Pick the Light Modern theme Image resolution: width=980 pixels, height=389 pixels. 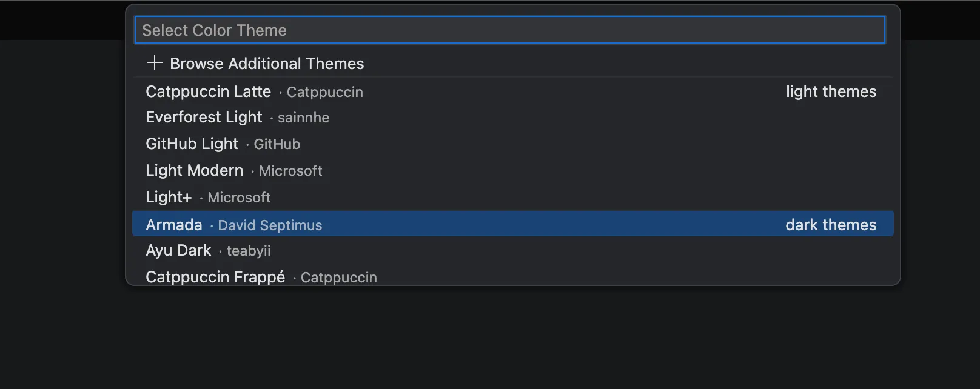[194, 171]
